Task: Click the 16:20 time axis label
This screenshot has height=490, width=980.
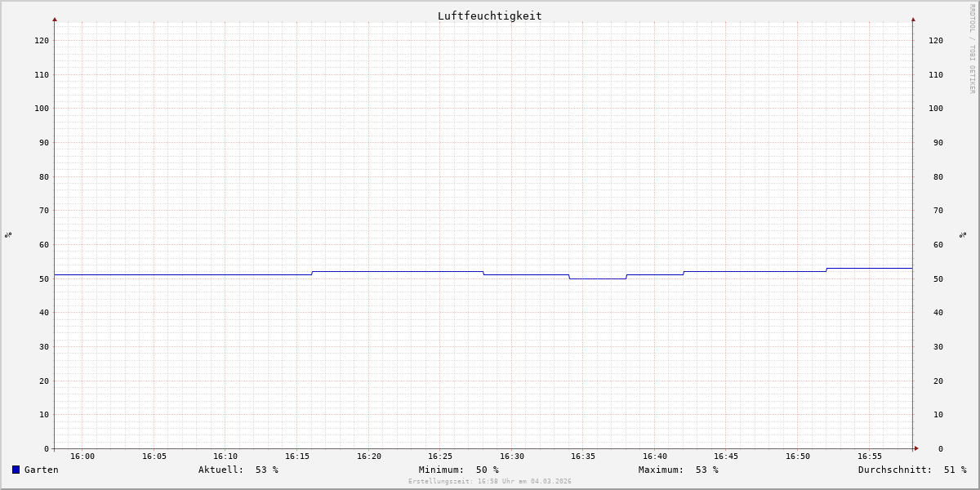Action: point(369,457)
